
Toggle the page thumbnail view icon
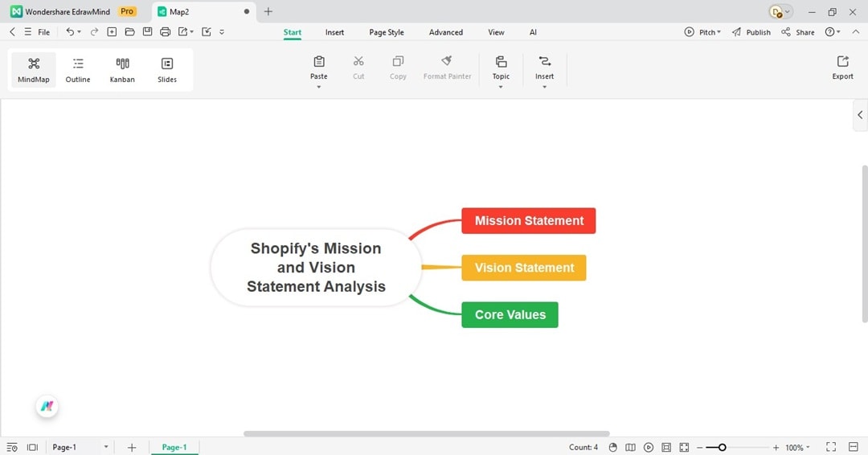tap(33, 447)
